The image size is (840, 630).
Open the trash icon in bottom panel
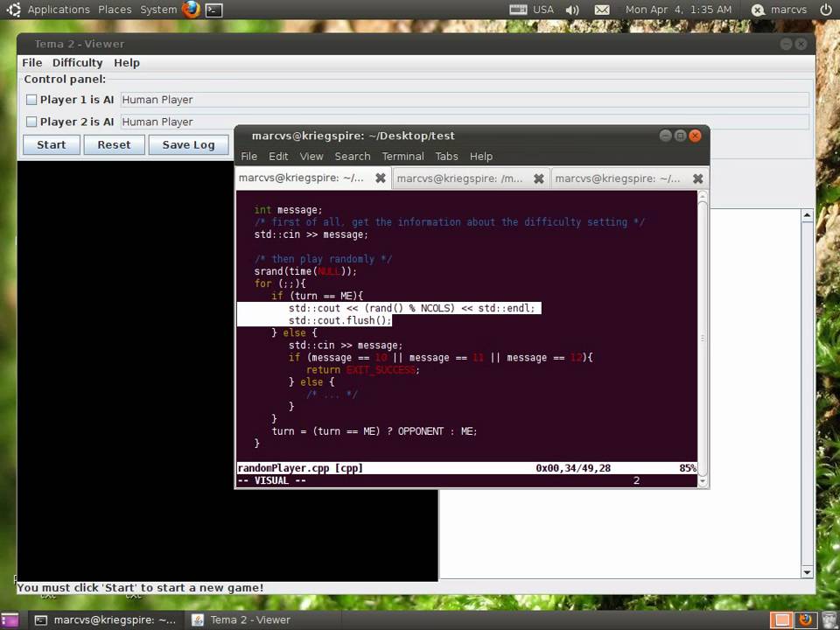[829, 619]
